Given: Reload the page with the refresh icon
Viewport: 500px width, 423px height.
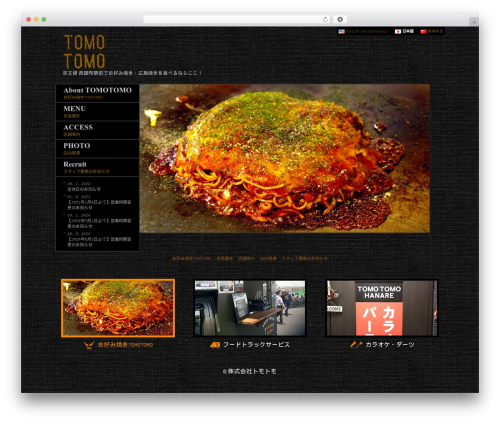Looking at the screenshot, I should [325, 19].
